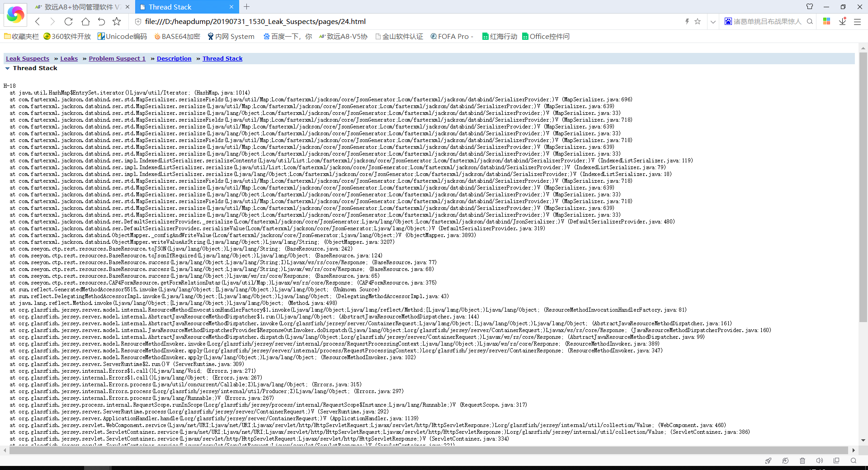
Task: Open the 百度一下 bookmark
Action: pyautogui.click(x=288, y=36)
